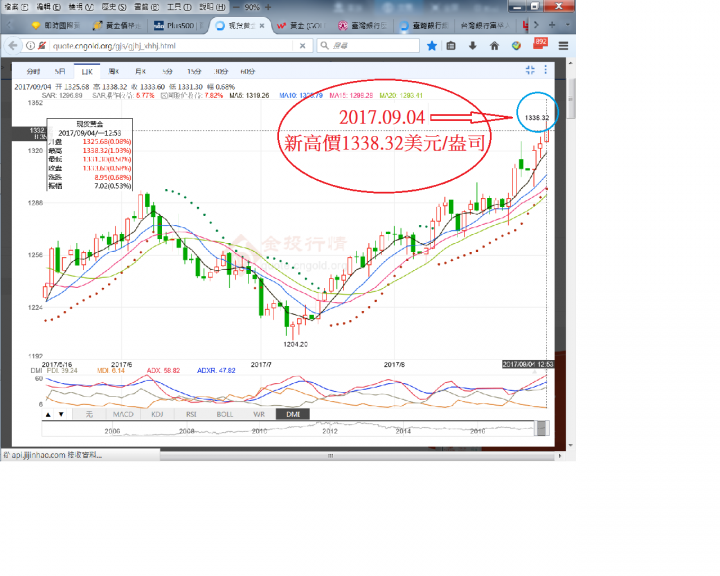Select the 日K chart period

pyautogui.click(x=87, y=71)
